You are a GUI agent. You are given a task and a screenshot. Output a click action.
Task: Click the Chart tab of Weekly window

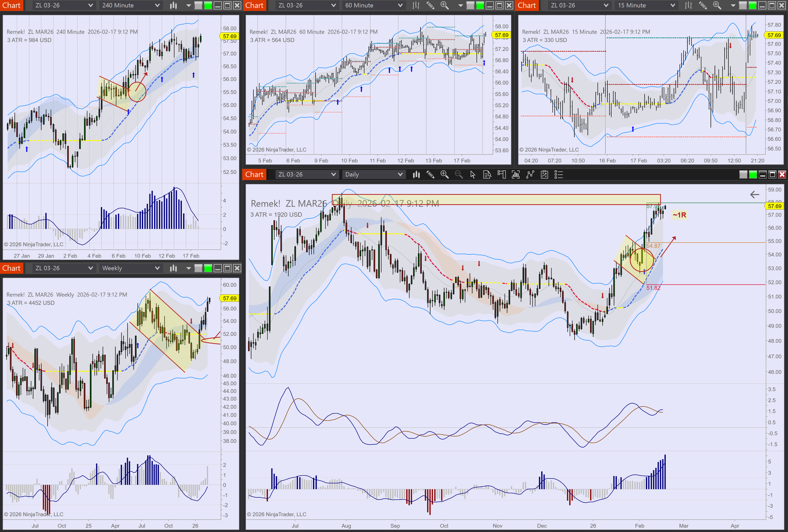(x=12, y=268)
